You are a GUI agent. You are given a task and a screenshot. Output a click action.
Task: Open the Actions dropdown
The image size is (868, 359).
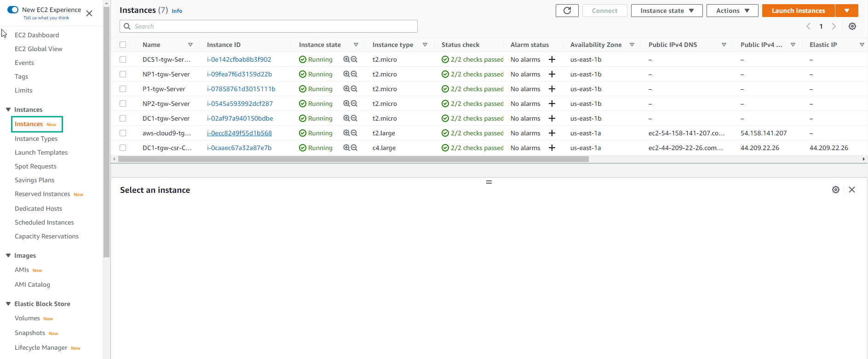pyautogui.click(x=732, y=11)
